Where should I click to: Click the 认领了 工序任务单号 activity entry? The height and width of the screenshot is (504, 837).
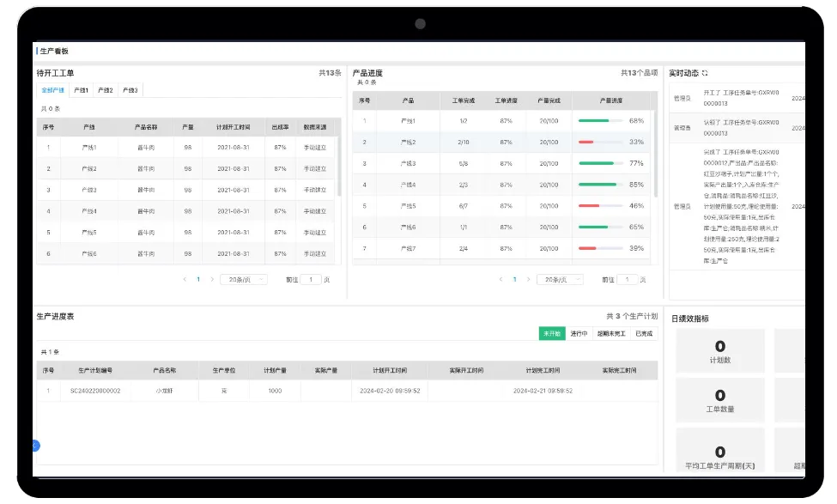pyautogui.click(x=739, y=128)
